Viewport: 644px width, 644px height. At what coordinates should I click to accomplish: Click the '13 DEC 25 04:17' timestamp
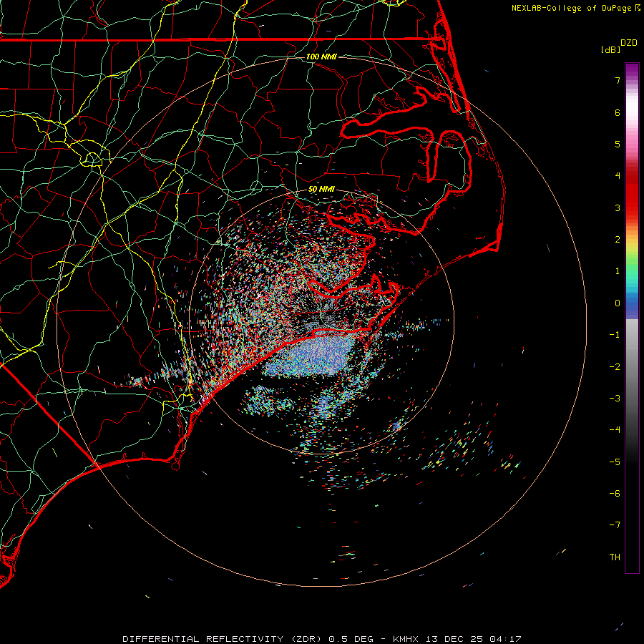[x=474, y=639]
